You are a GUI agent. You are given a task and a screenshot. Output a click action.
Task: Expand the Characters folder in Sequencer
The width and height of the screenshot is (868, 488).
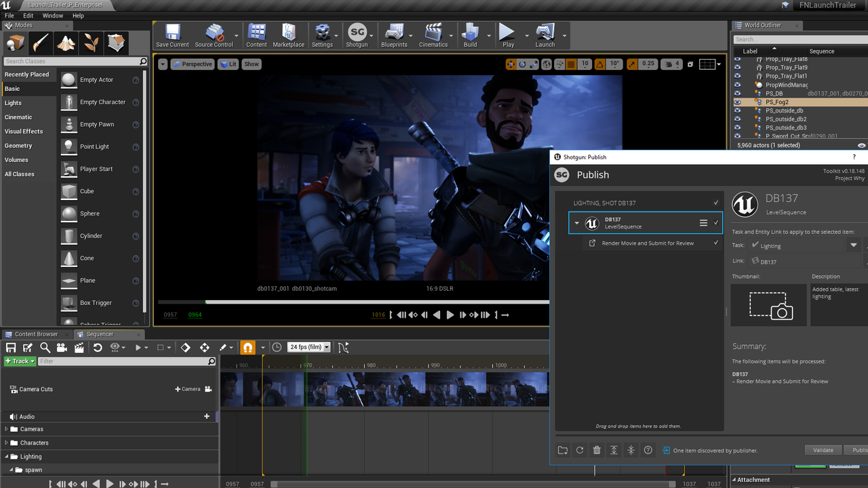(7, 443)
